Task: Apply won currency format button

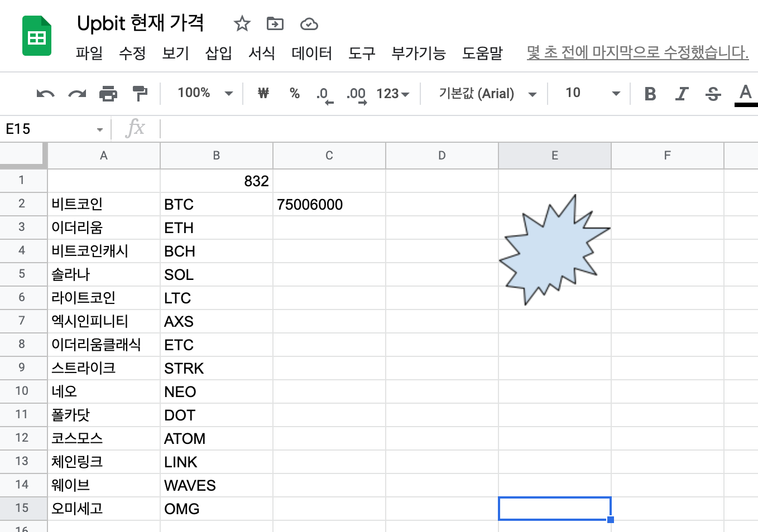Action: pos(263,93)
